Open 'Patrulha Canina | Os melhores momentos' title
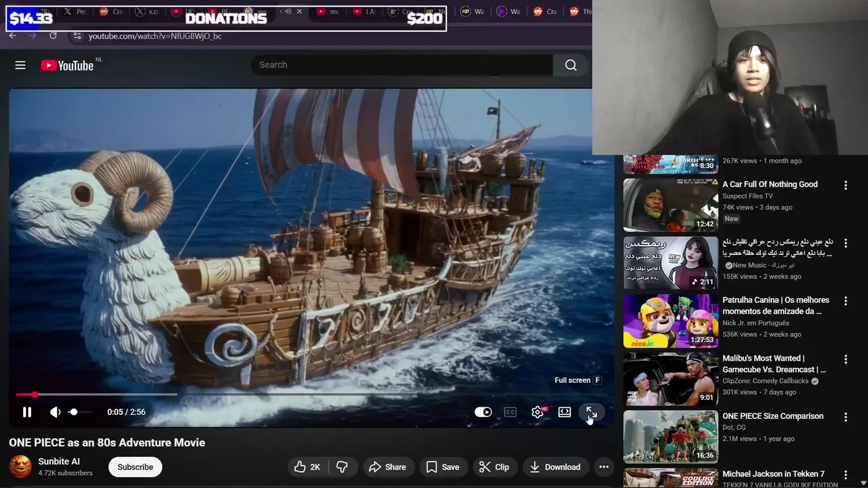Viewport: 868px width, 488px height. [x=776, y=306]
